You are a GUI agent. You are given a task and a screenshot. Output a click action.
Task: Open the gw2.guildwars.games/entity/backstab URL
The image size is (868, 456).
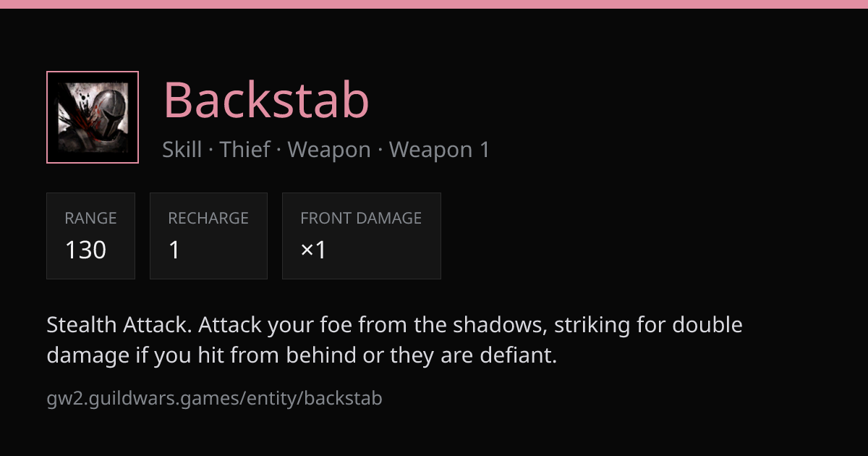point(214,398)
